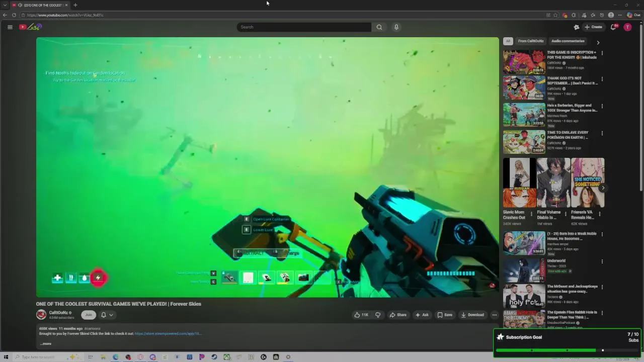Open the Create upload menu
This screenshot has width=644, height=362.
point(594,27)
